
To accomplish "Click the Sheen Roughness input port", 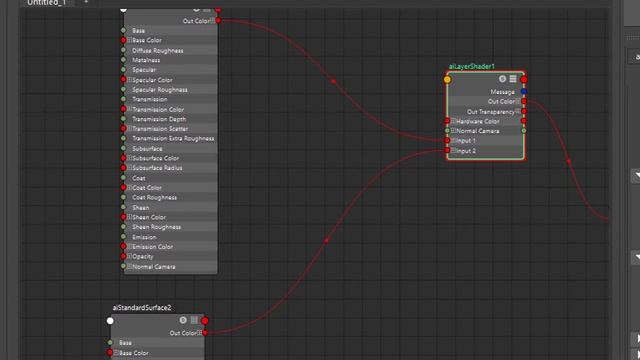I will 123,227.
